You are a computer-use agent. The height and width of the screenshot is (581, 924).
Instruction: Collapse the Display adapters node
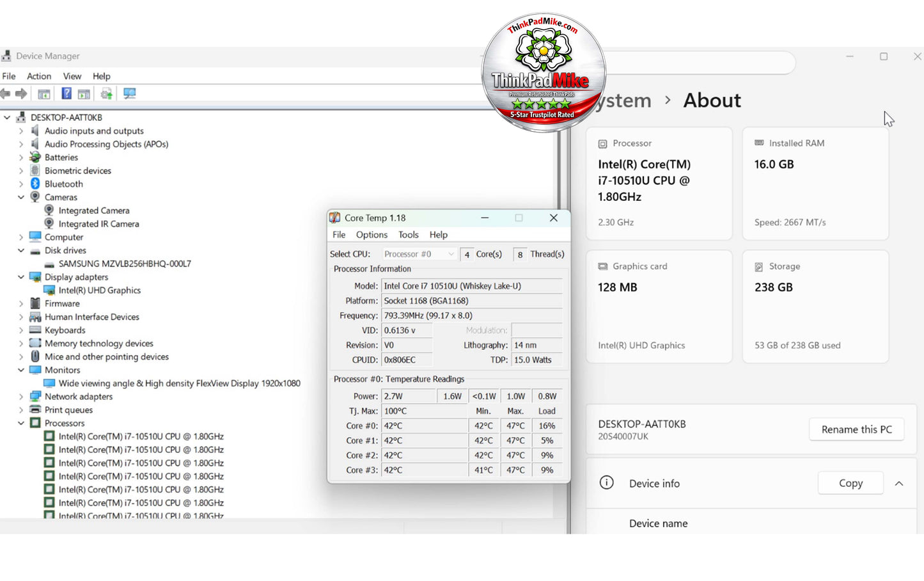21,277
